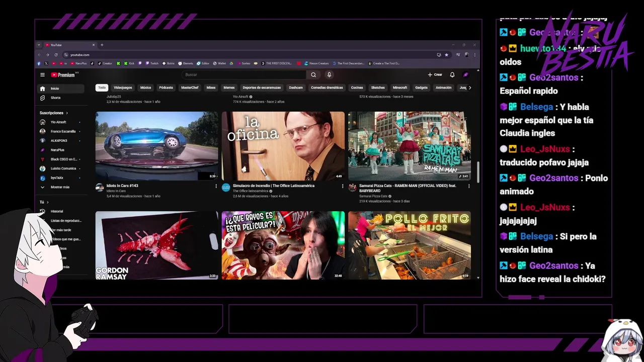Screen dimensions: 644x362
Task: Select the MasterChef filter chip
Action: pos(190,87)
